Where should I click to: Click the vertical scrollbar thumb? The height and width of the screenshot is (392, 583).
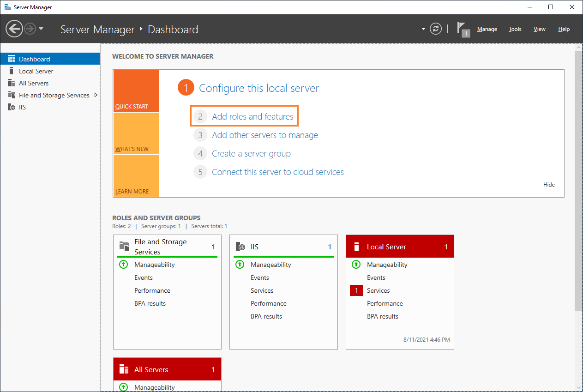click(578, 181)
